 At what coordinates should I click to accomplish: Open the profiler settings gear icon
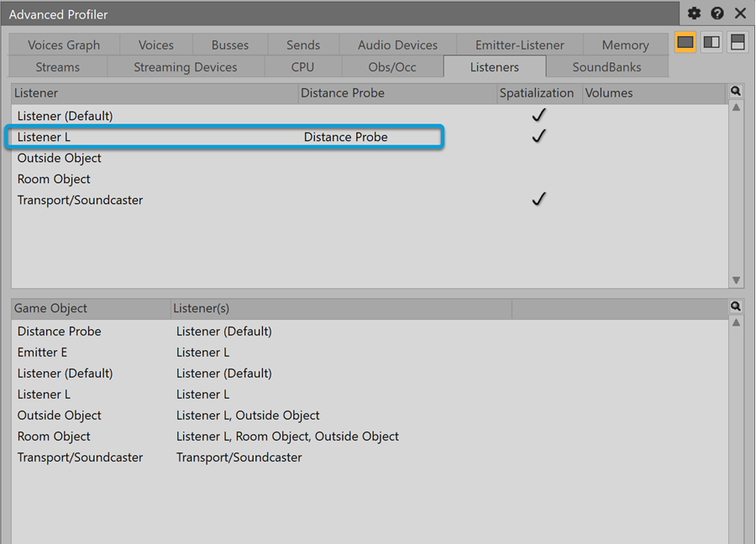694,13
